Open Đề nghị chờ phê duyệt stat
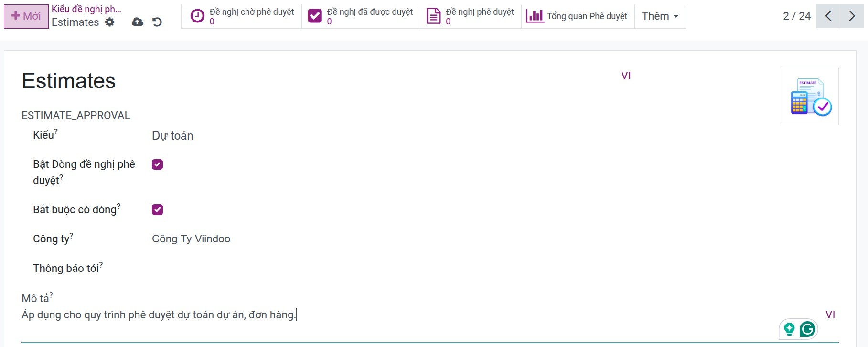Viewport: 868px width, 347px height. click(242, 16)
